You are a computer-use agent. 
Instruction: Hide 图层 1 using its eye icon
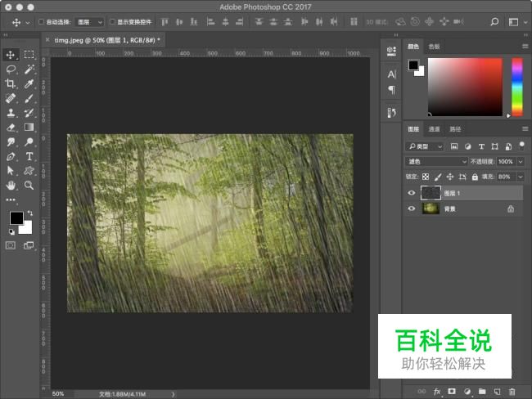point(411,193)
